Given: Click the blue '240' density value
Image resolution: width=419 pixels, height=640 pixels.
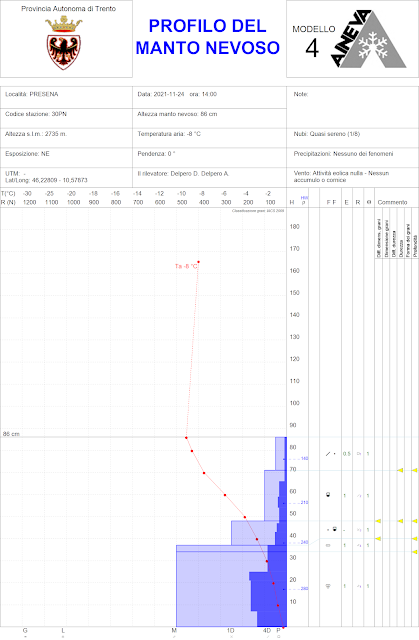Looking at the screenshot, I should point(304,542).
